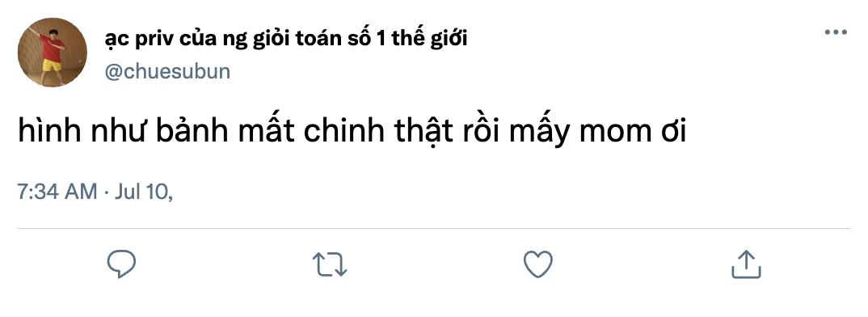Open the share tray icon
868x317 pixels.
pyautogui.click(x=746, y=264)
